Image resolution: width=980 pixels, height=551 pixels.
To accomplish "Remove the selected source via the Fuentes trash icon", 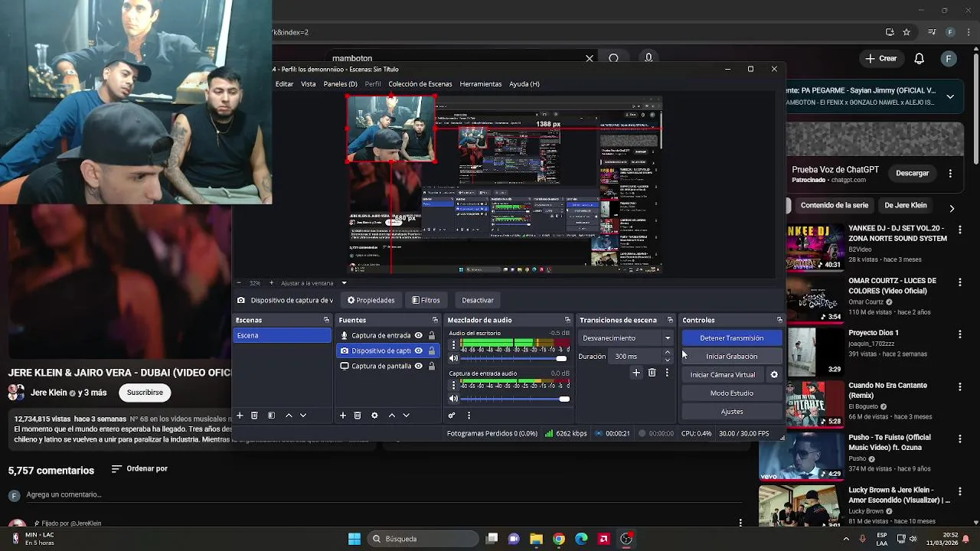I will click(x=358, y=416).
